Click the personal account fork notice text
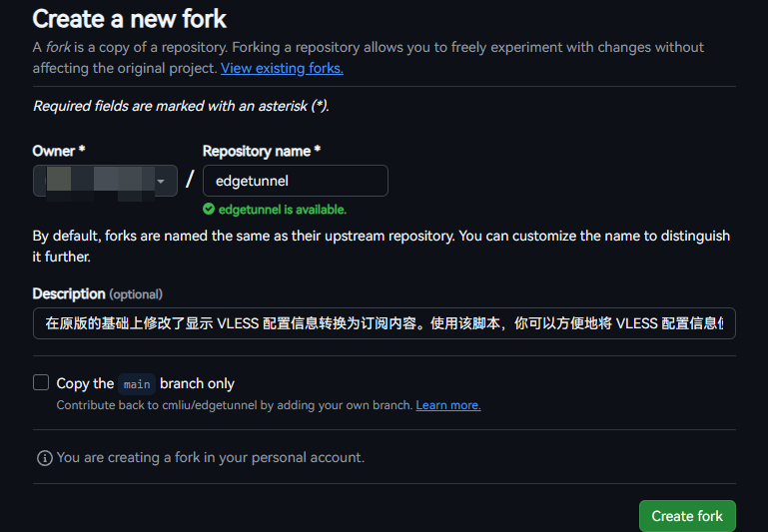The image size is (768, 532). (211, 458)
